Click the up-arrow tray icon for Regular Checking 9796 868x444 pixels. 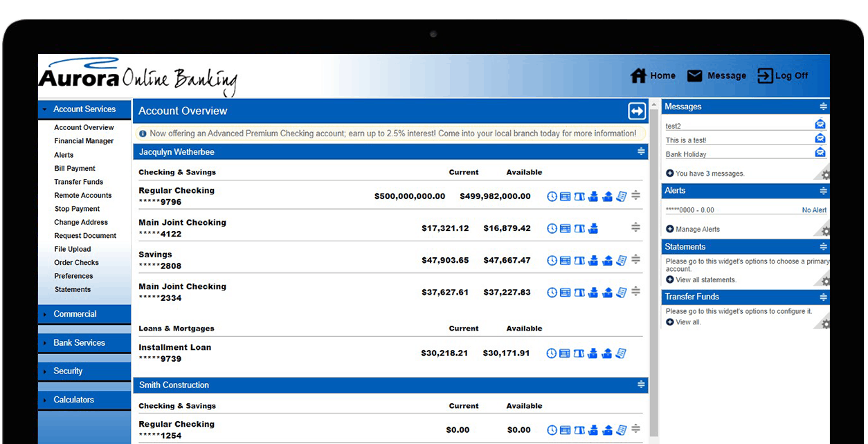[x=607, y=196]
